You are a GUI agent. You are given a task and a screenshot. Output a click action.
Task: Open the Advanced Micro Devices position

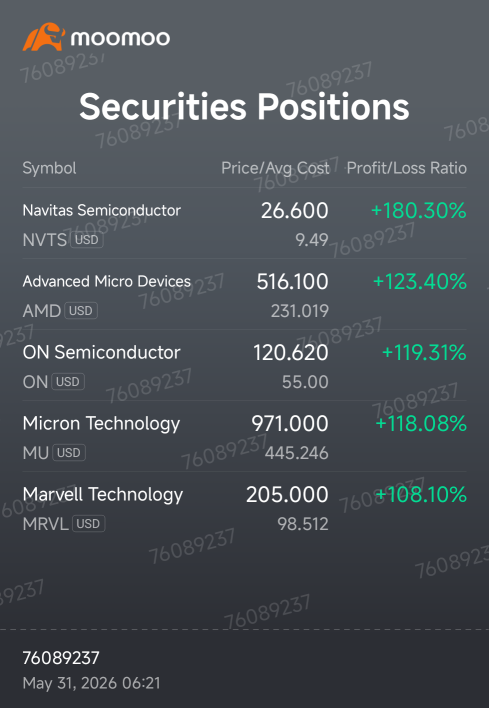coord(244,294)
